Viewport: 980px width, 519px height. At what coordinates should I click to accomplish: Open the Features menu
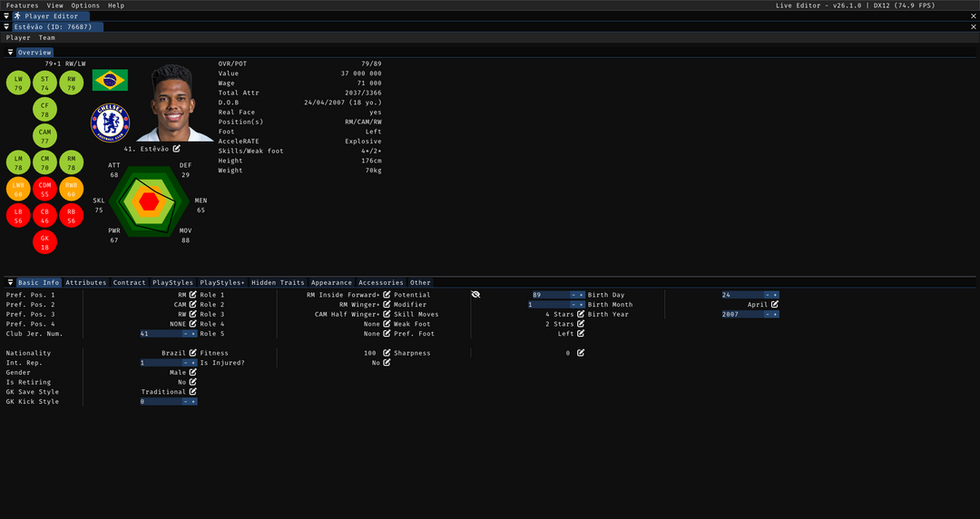point(22,5)
